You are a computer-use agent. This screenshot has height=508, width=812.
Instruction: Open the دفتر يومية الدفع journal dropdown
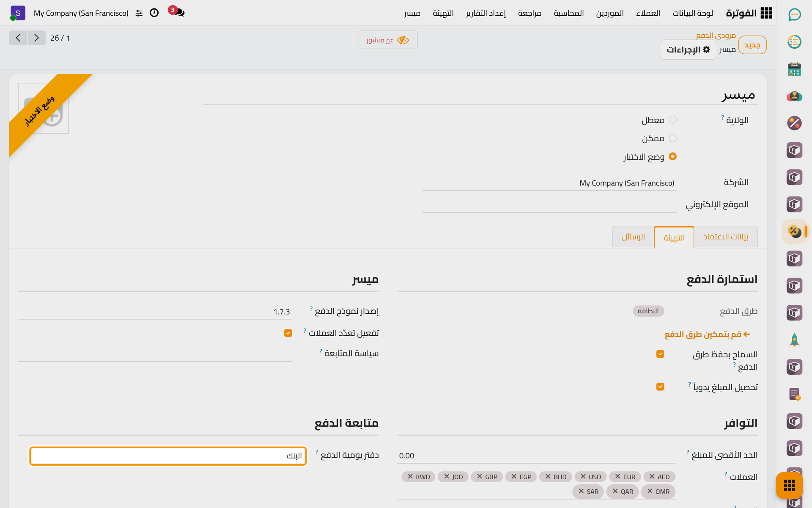pyautogui.click(x=168, y=456)
